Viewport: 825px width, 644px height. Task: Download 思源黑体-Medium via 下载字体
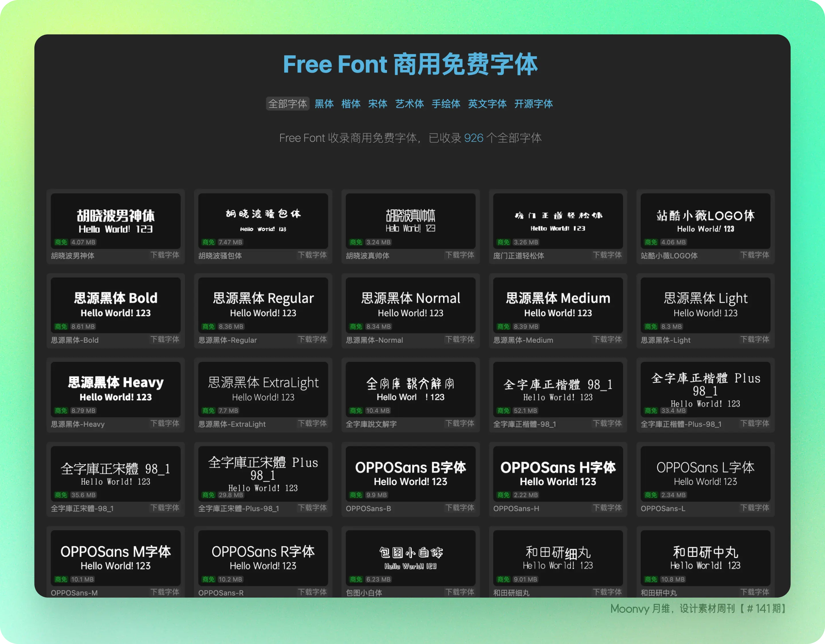607,339
